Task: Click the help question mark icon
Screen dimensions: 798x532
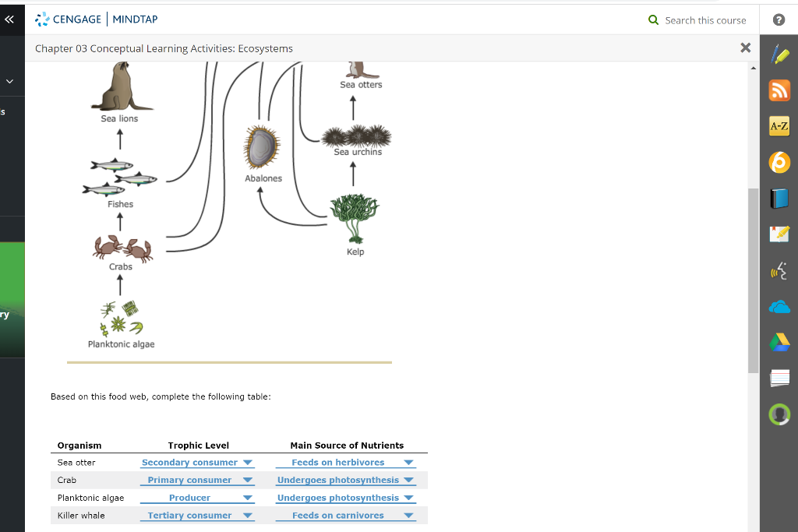Action: (x=779, y=19)
